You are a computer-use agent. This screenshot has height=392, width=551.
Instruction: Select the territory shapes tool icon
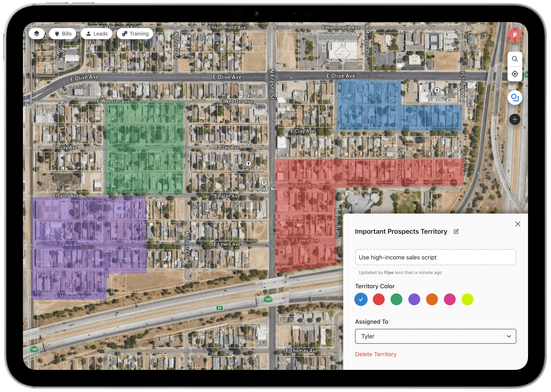[515, 97]
